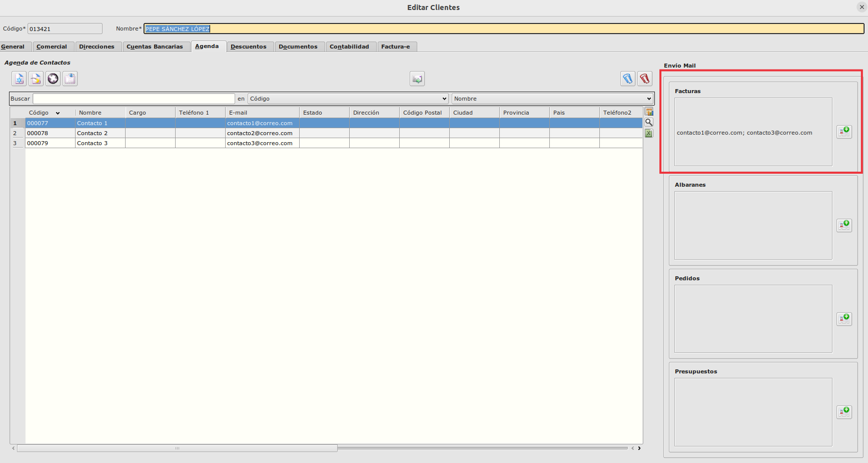
Task: Click the empty Albaranes email box
Action: click(x=753, y=225)
